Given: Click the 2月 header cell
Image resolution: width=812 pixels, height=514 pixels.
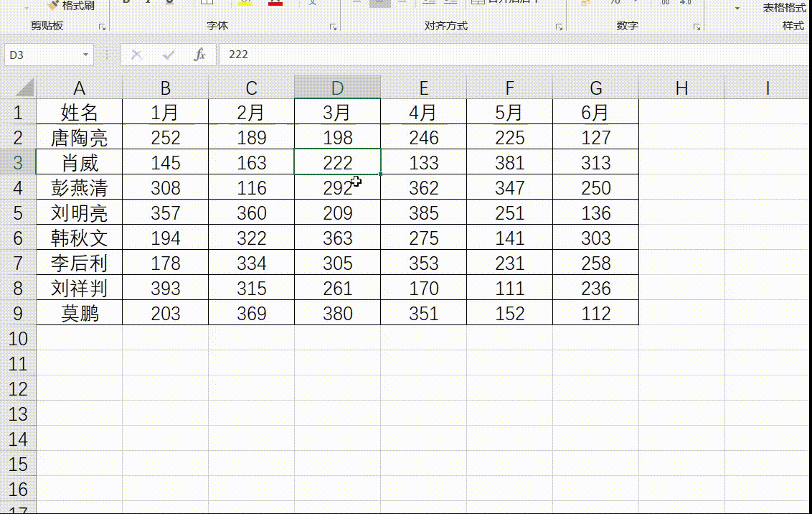Looking at the screenshot, I should click(x=251, y=112).
